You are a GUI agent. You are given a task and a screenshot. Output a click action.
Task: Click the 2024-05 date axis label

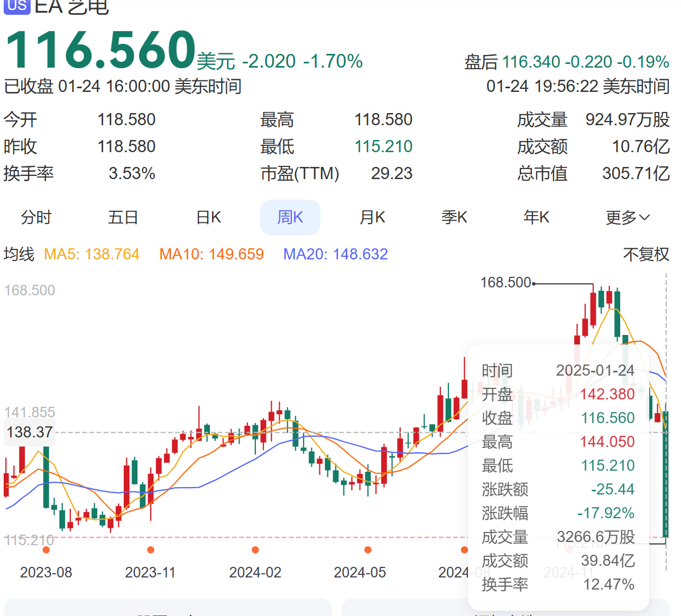pos(360,572)
